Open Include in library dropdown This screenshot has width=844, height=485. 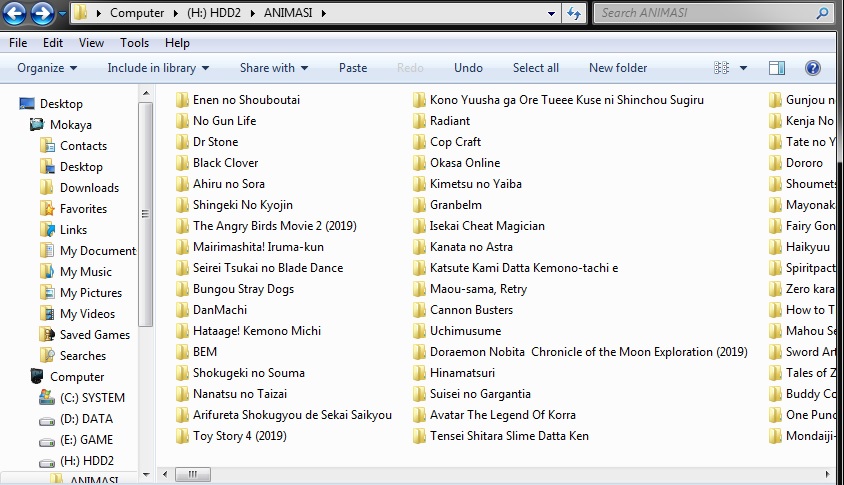pyautogui.click(x=158, y=68)
